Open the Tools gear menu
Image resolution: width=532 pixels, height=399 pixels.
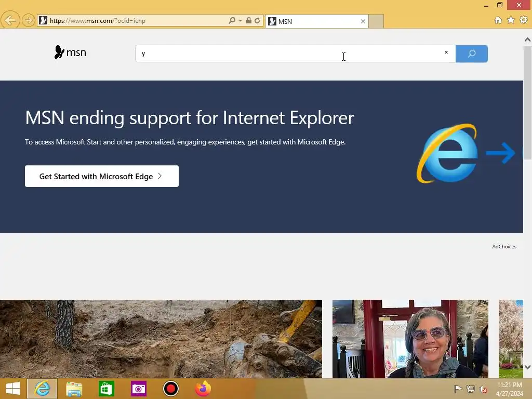(524, 20)
